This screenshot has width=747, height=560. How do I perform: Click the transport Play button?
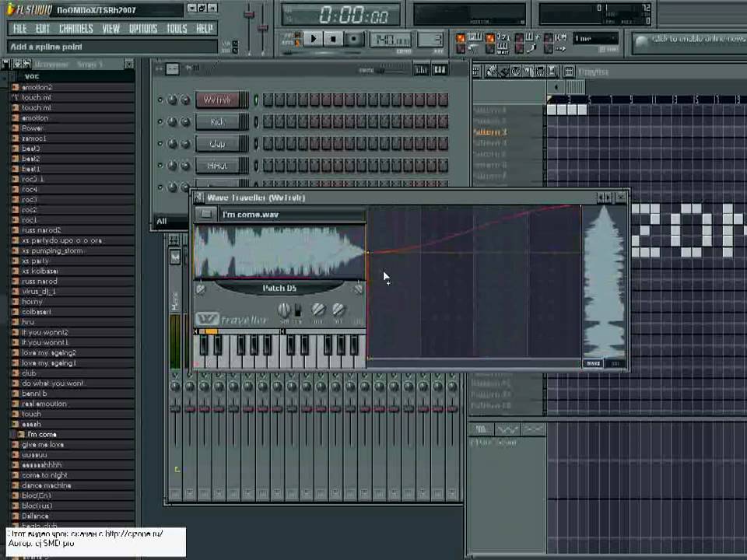coord(314,39)
